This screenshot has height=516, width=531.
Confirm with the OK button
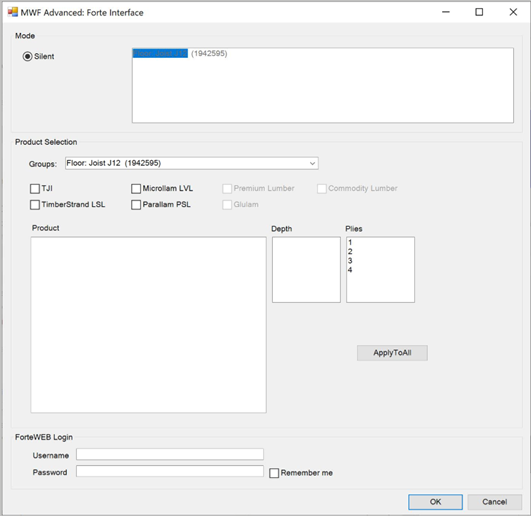[435, 502]
